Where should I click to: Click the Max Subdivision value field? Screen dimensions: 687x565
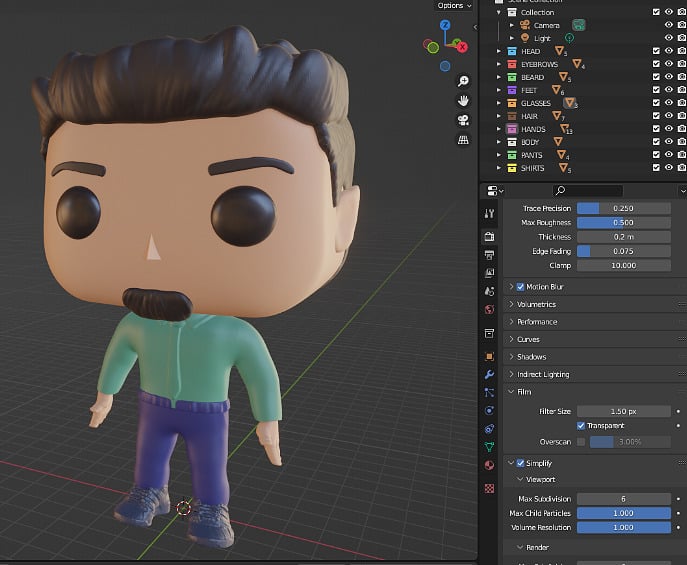[623, 499]
